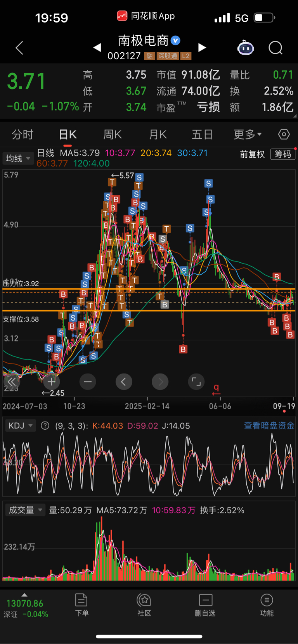The image size is (298, 644).
Task: Open the 更多 periods dropdown
Action: [x=248, y=134]
